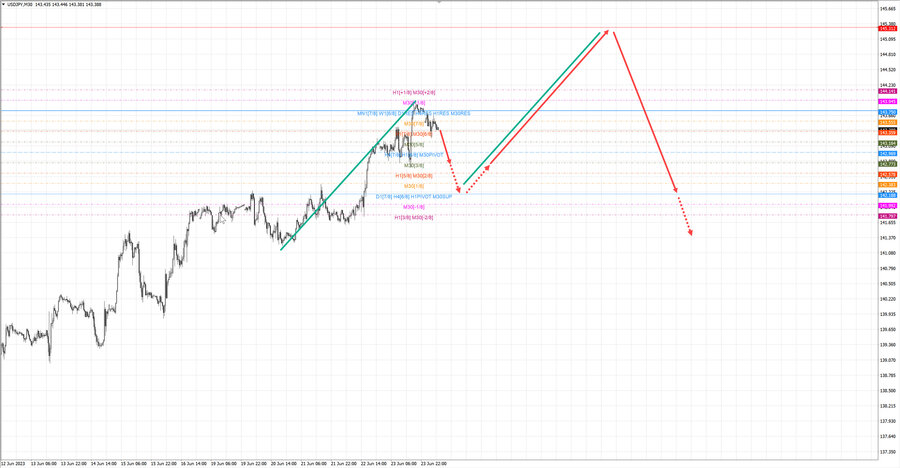
Task: Click the USDJPY,M30 chart symbol label
Action: pyautogui.click(x=19, y=4)
